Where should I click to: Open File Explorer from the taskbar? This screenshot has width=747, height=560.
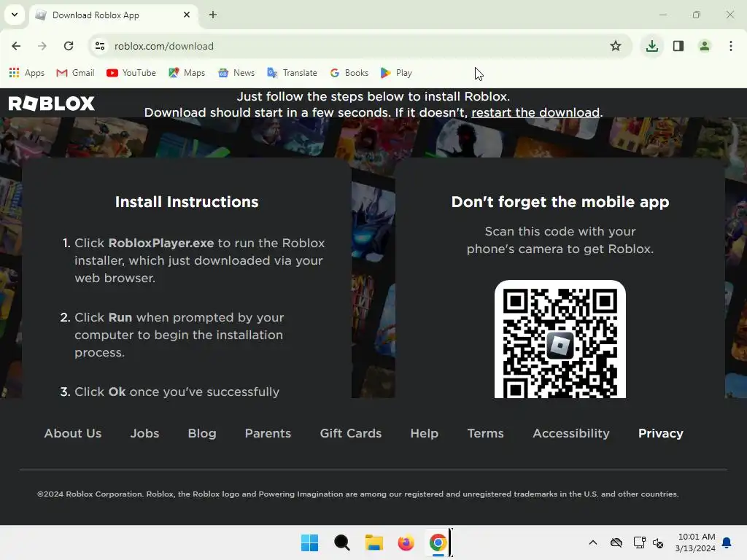pos(374,542)
